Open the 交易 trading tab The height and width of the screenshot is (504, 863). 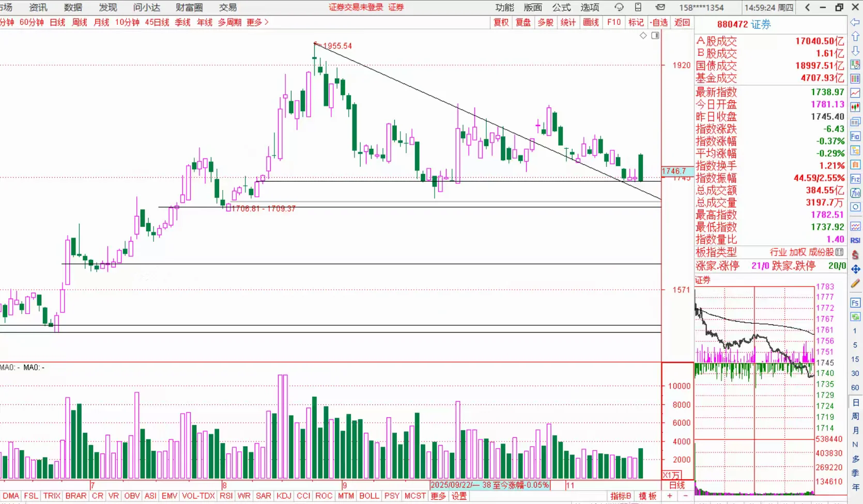point(228,7)
